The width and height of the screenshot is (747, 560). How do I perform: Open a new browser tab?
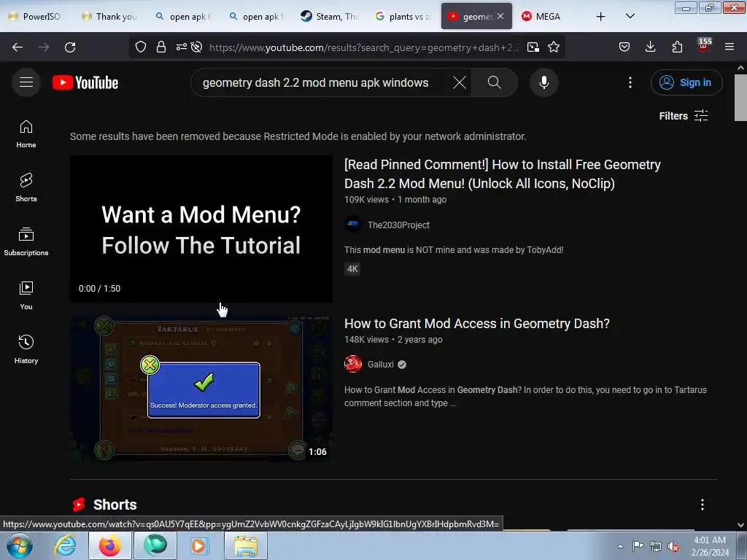click(x=601, y=17)
